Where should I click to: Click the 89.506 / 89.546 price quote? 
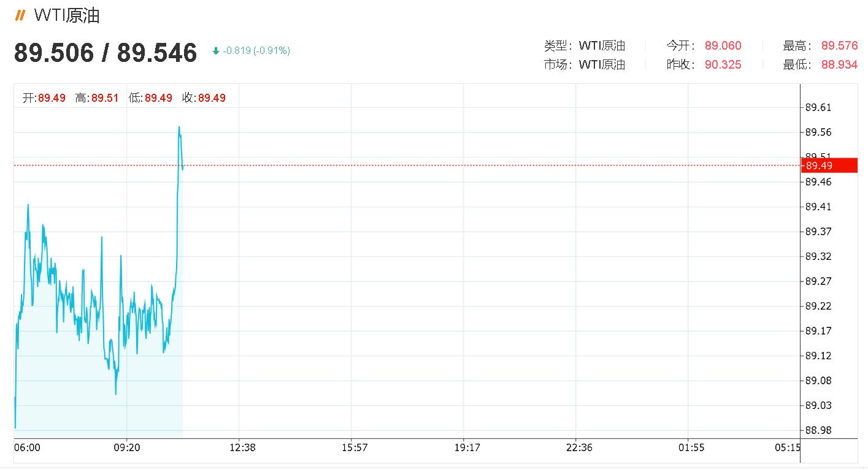click(106, 53)
